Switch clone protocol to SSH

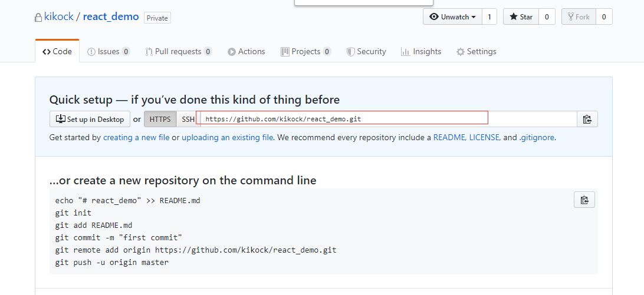[x=188, y=119]
